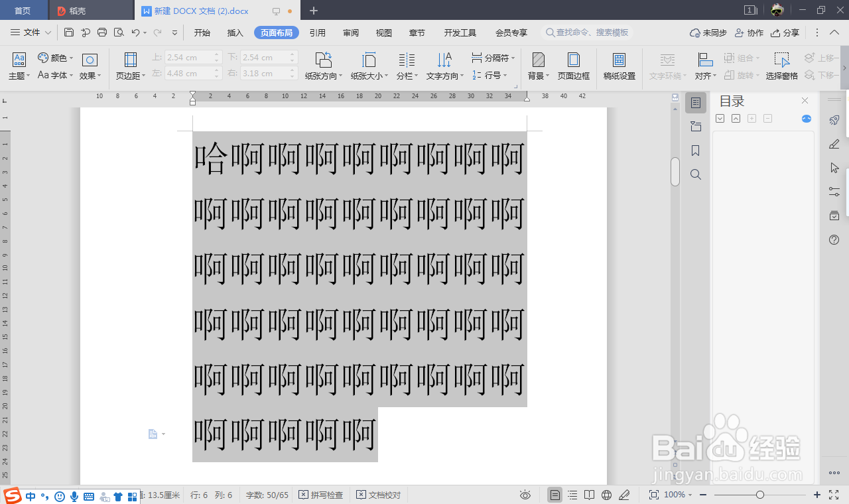Click the zoom out minus button
849x504 pixels.
click(703, 495)
